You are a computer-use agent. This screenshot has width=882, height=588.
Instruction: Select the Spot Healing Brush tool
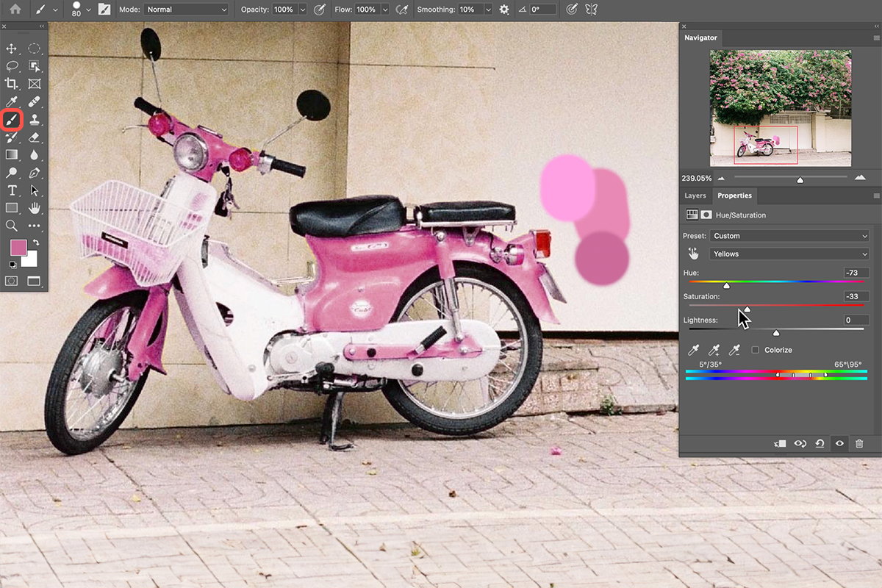(x=34, y=101)
